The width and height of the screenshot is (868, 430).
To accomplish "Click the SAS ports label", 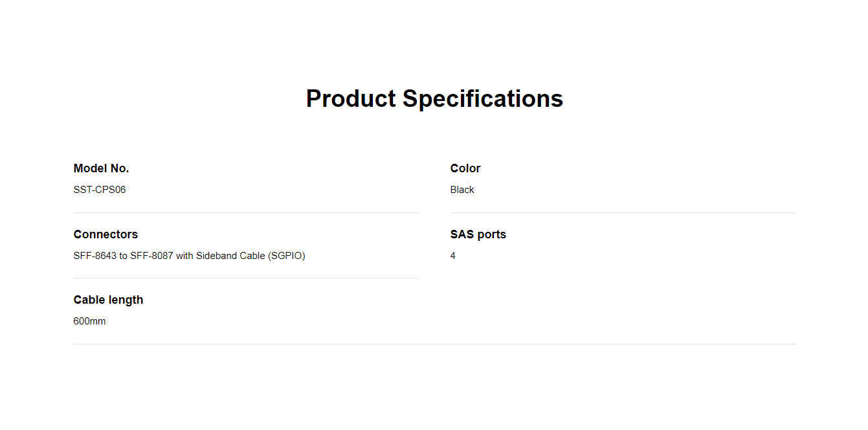I will (x=478, y=234).
